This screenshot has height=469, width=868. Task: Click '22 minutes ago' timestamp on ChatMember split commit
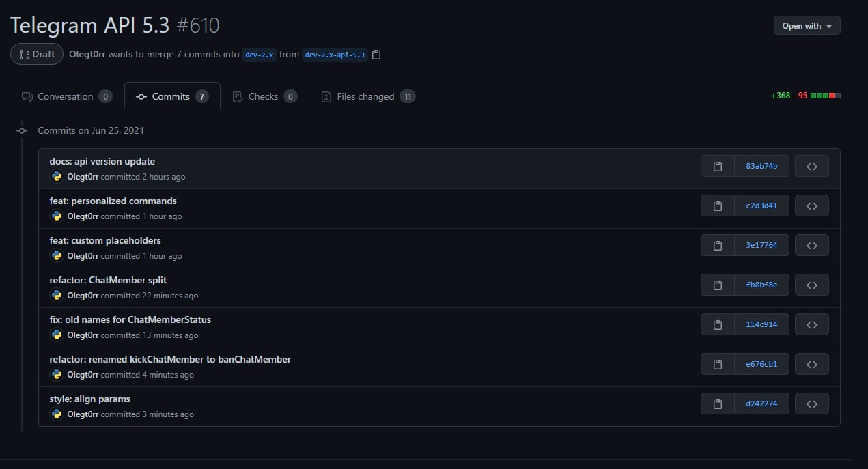point(170,296)
